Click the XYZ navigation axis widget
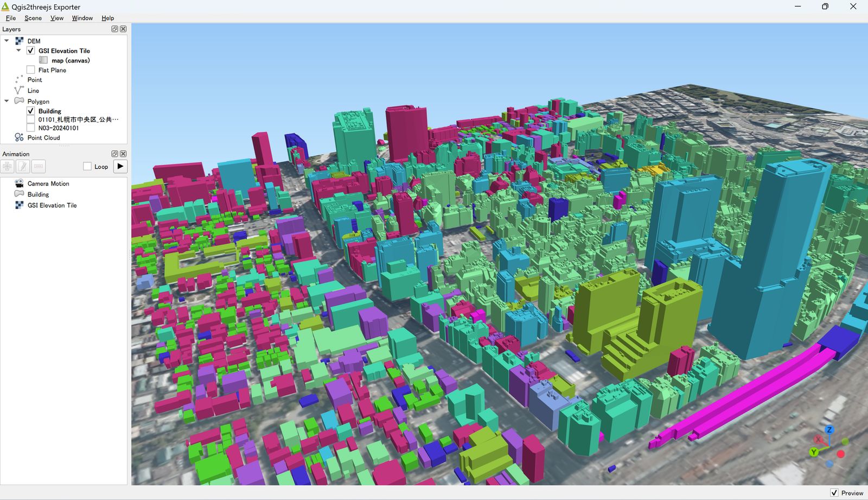 point(829,447)
